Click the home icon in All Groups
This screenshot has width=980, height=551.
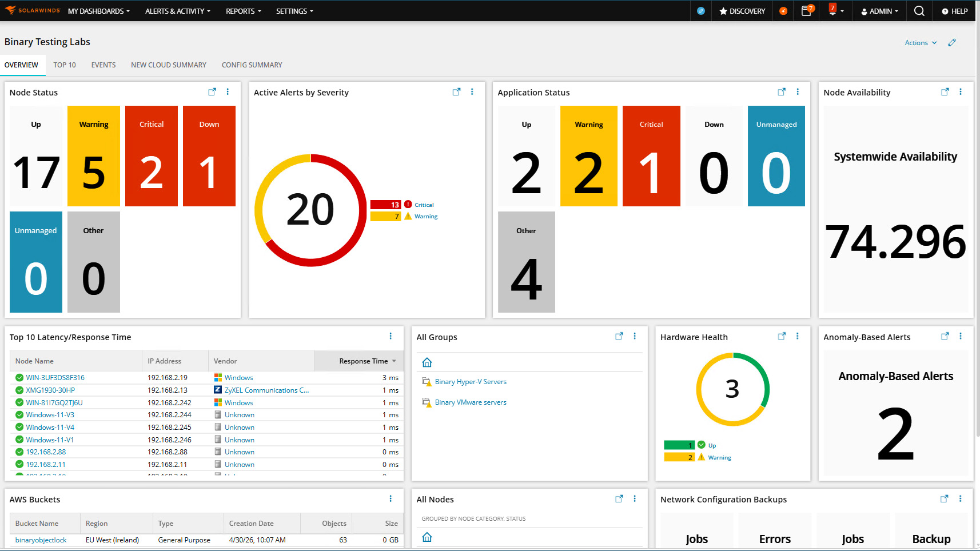[x=427, y=362]
